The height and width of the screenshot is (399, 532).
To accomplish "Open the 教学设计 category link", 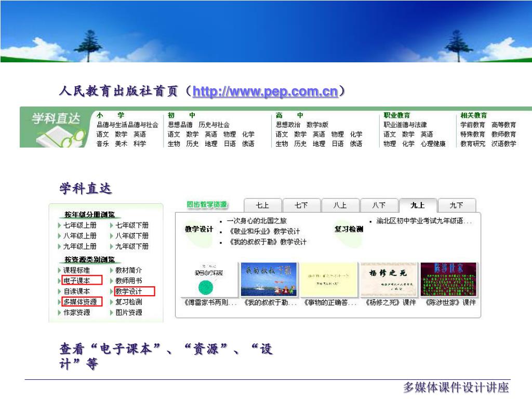I will pyautogui.click(x=129, y=291).
